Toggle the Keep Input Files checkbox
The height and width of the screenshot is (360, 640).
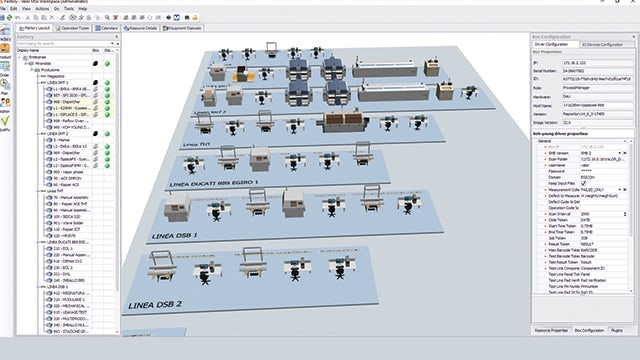tap(583, 184)
